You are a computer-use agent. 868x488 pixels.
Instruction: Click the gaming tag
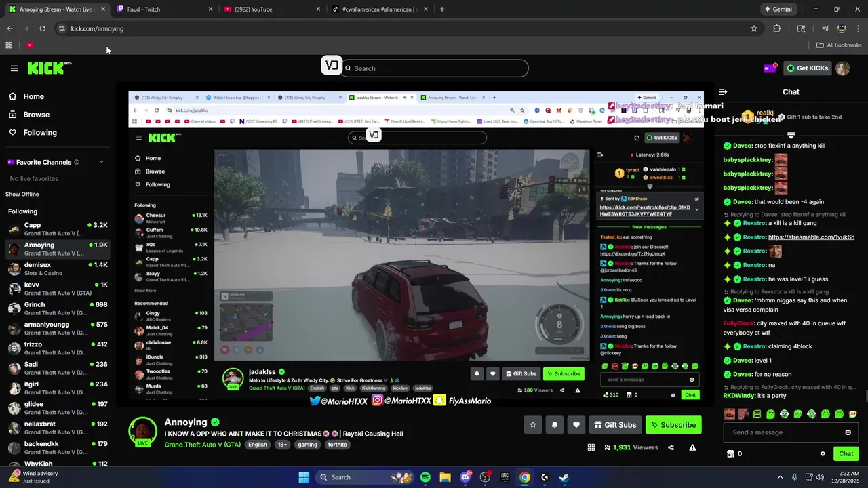(x=307, y=445)
